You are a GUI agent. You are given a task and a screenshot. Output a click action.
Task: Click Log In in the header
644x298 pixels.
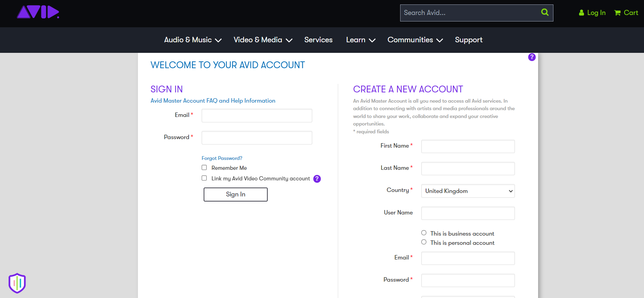coord(592,13)
